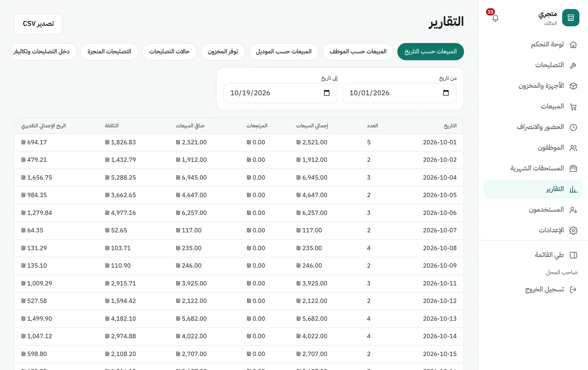Switch to المبيعات حسب الموديل tab
The width and height of the screenshot is (588, 370).
tap(284, 51)
